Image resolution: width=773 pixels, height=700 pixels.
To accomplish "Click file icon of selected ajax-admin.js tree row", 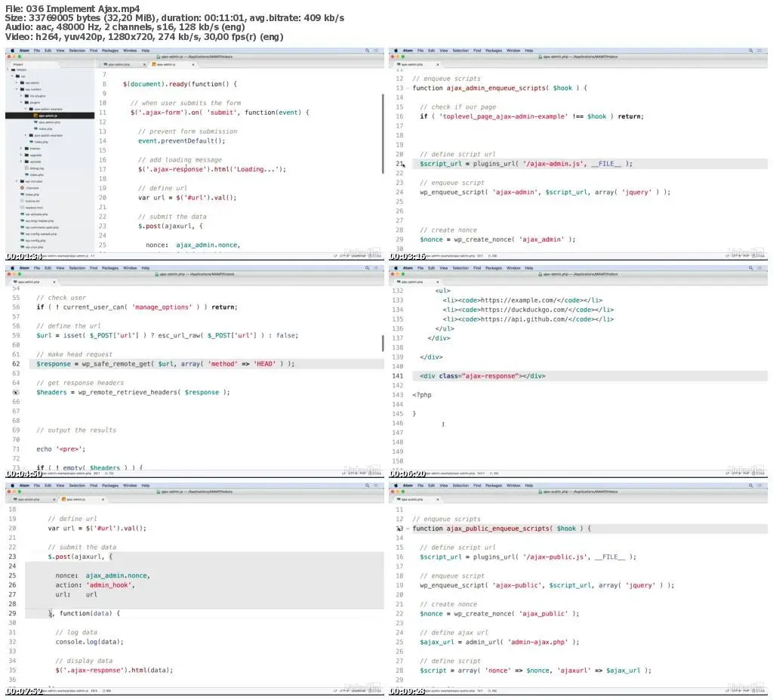I will [x=35, y=116].
